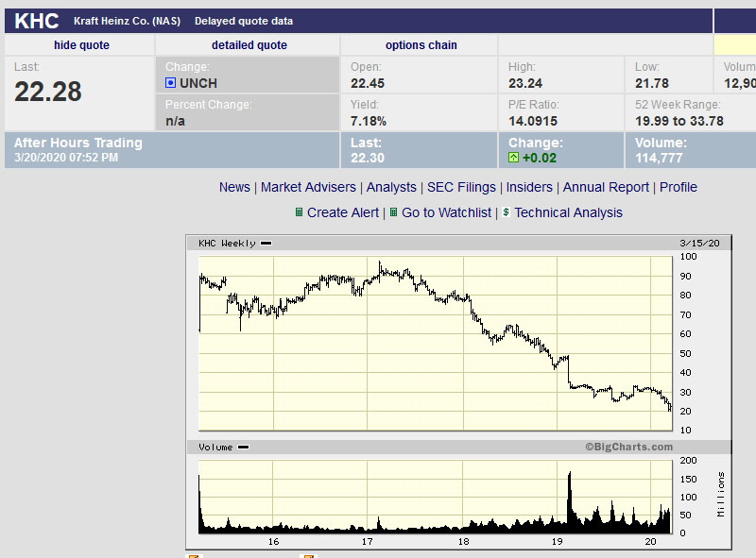Click the volume spike bar near 19
This screenshot has height=558, width=756.
(570, 501)
